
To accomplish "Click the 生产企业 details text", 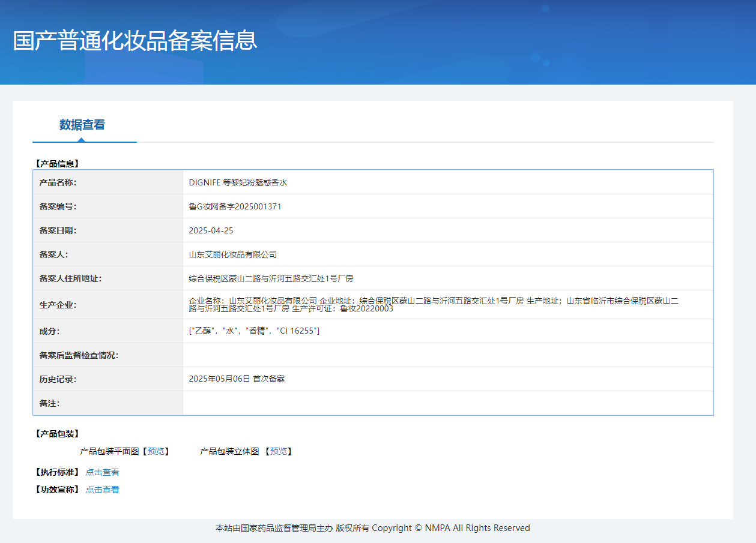I will coord(434,305).
